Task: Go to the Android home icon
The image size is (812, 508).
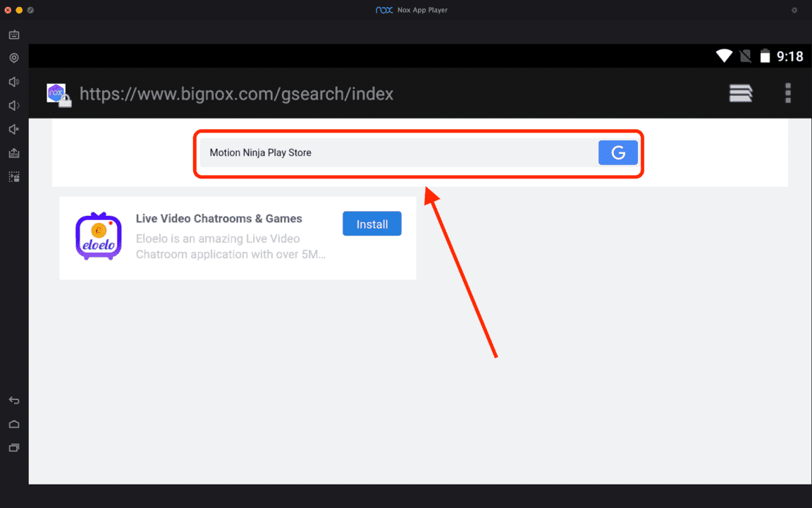Action: pyautogui.click(x=14, y=424)
